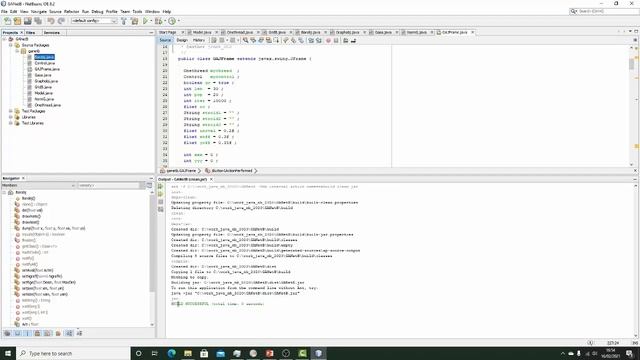
Task: Click the Open Project toolbar icon
Action: click(27, 21)
